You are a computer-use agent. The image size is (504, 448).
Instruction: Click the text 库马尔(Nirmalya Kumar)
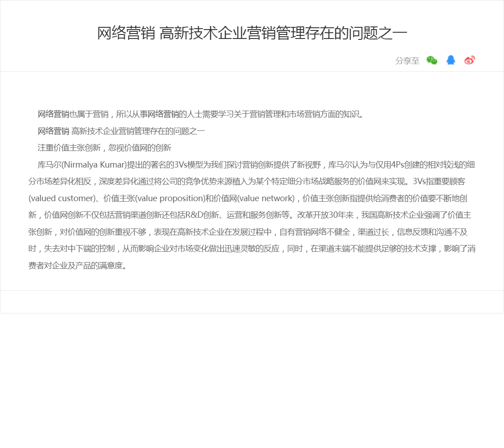coord(82,165)
